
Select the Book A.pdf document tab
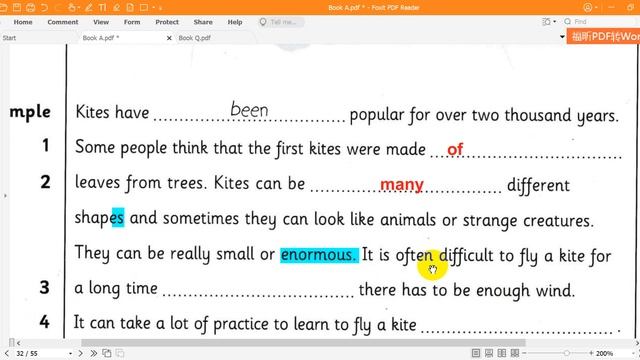pos(100,38)
